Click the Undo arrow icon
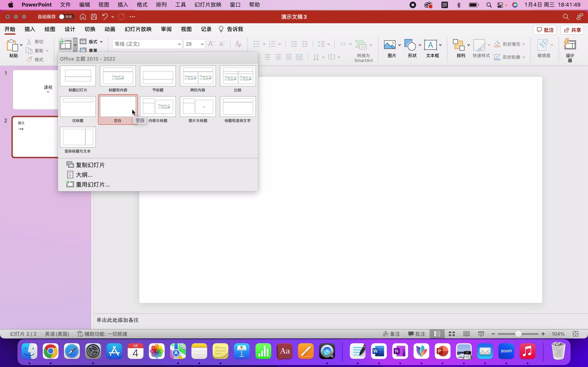Screen dimensions: 588x367 105,17
